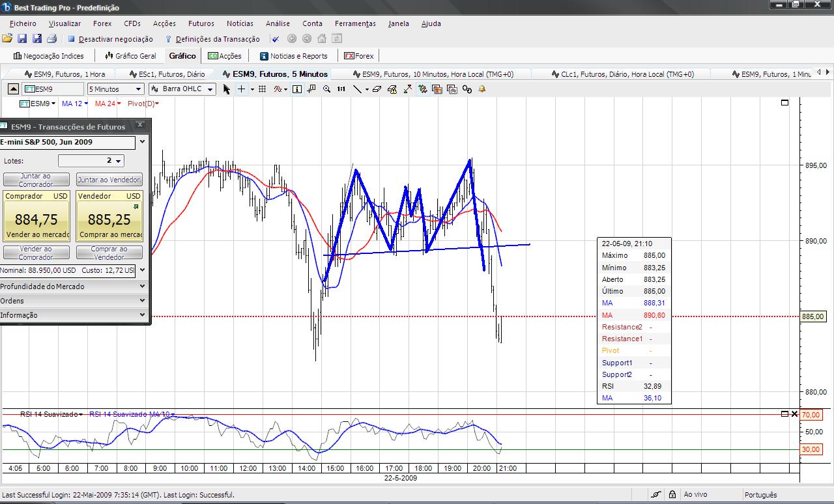Select the arrow pointer tool

click(x=227, y=89)
